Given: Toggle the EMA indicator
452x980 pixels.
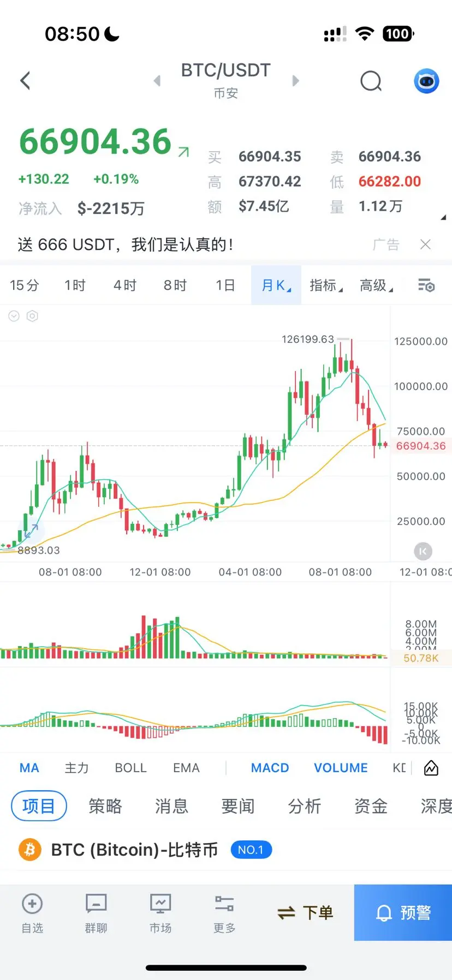Looking at the screenshot, I should coord(186,768).
